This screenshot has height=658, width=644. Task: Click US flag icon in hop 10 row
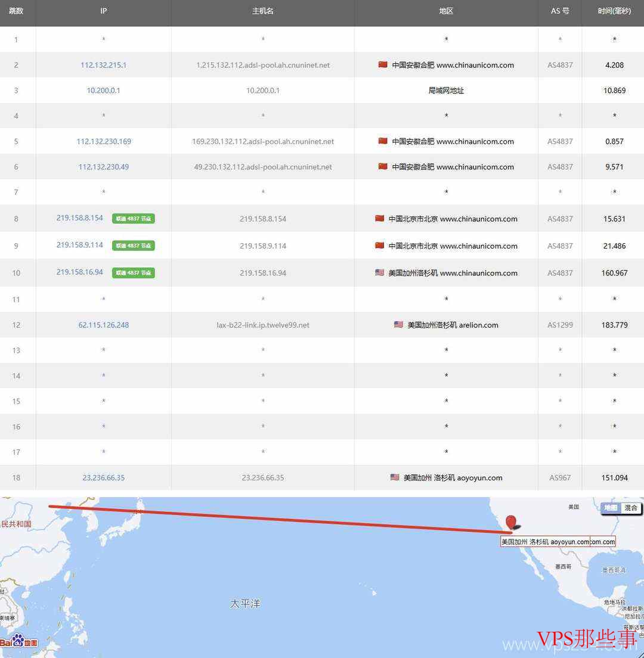pos(379,272)
